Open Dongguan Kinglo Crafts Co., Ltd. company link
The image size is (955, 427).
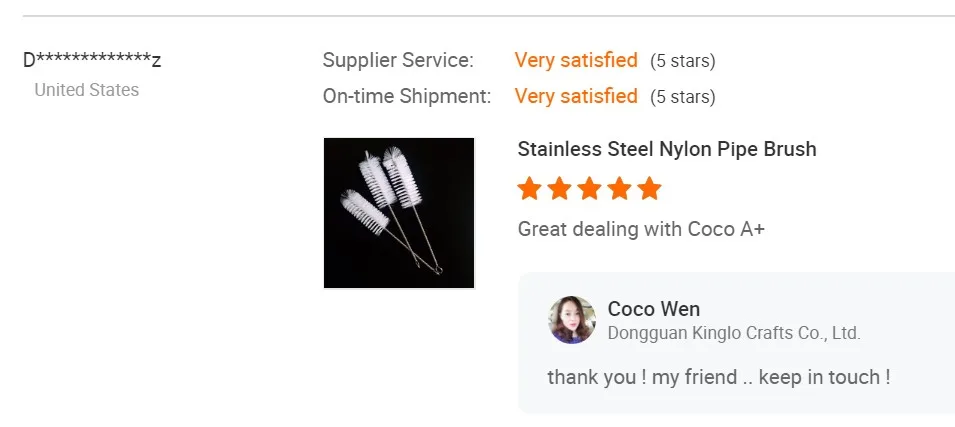[x=734, y=333]
